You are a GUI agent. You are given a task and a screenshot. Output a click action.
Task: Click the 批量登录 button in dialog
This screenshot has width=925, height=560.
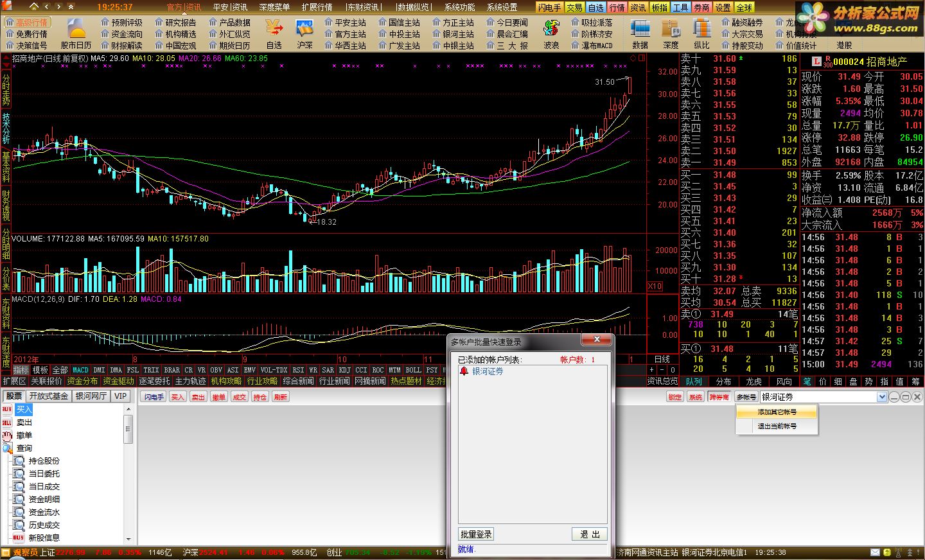point(475,534)
